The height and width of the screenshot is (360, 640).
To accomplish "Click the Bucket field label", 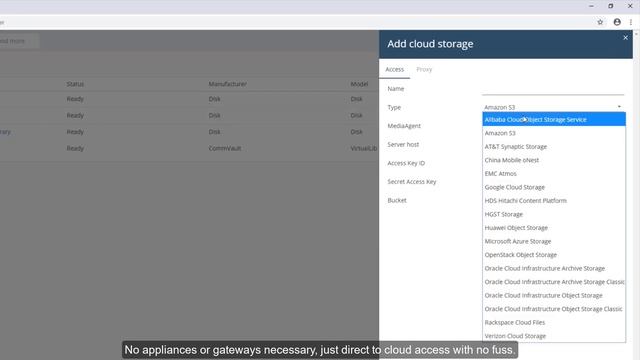I will coord(397,200).
